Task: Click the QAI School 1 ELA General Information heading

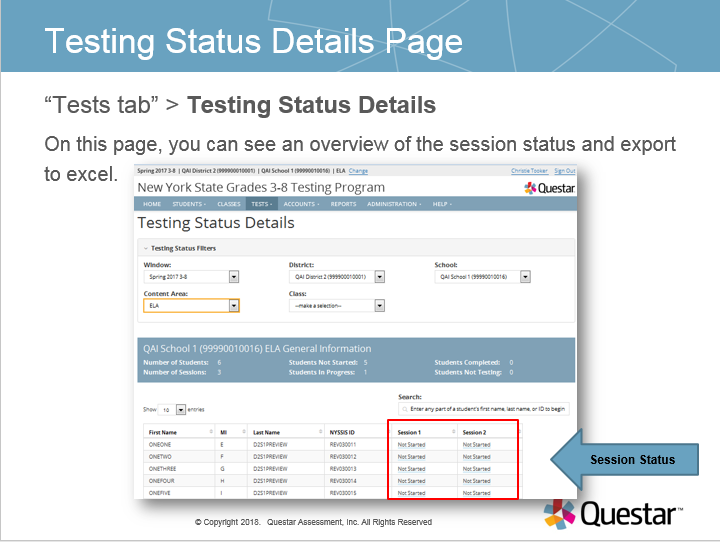Action: pos(257,349)
